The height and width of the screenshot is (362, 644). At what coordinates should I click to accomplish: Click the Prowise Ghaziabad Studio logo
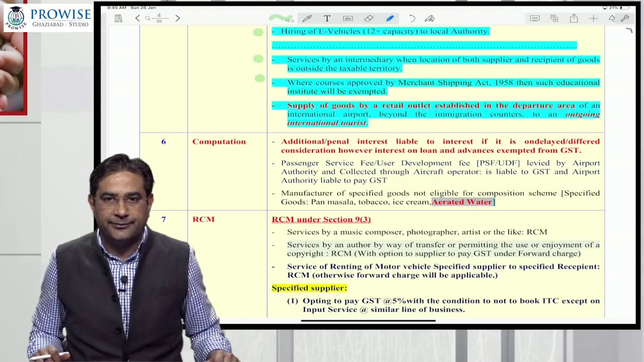pos(48,18)
